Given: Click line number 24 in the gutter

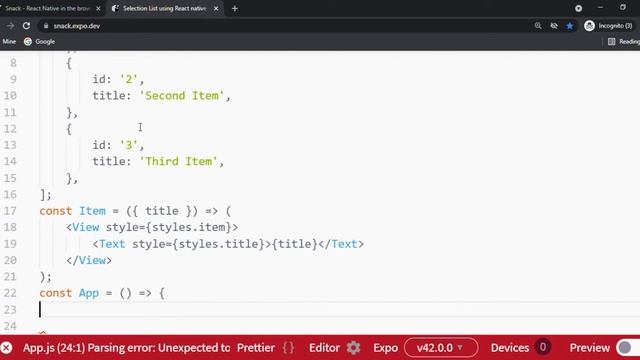Looking at the screenshot, I should [10, 326].
